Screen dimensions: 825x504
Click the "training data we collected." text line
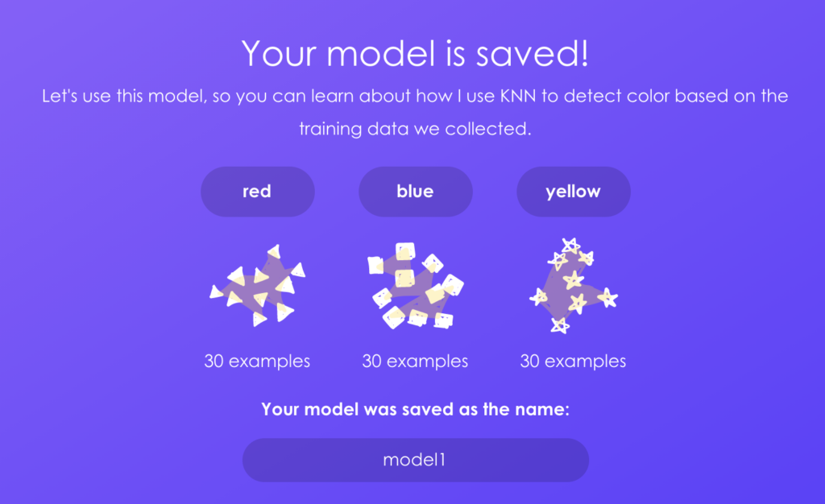pos(415,129)
